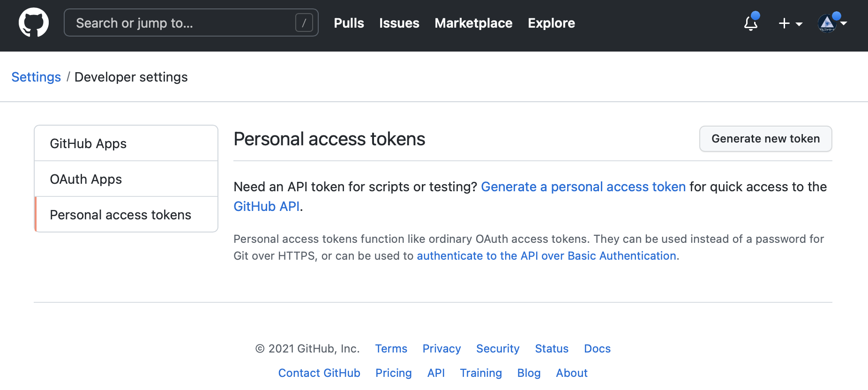The height and width of the screenshot is (390, 868).
Task: Open the user avatar profile menu
Action: pos(831,23)
